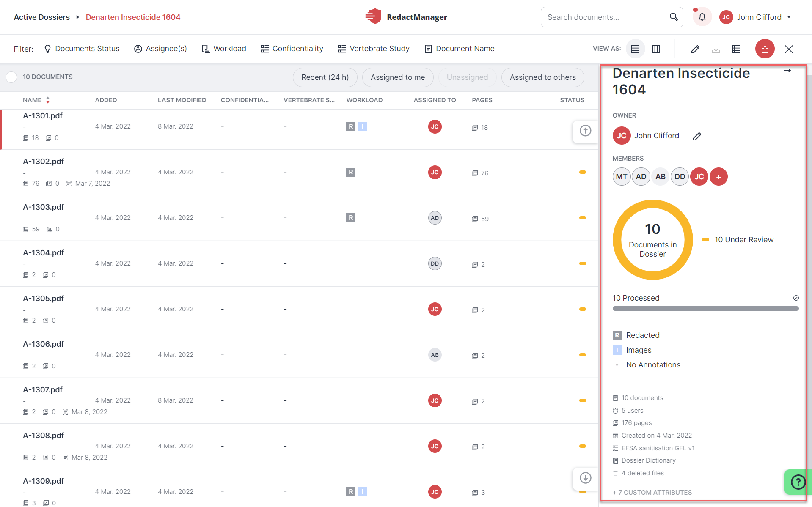Click the RedactManager logo icon
Viewport: 812px width, 507px height.
point(373,17)
